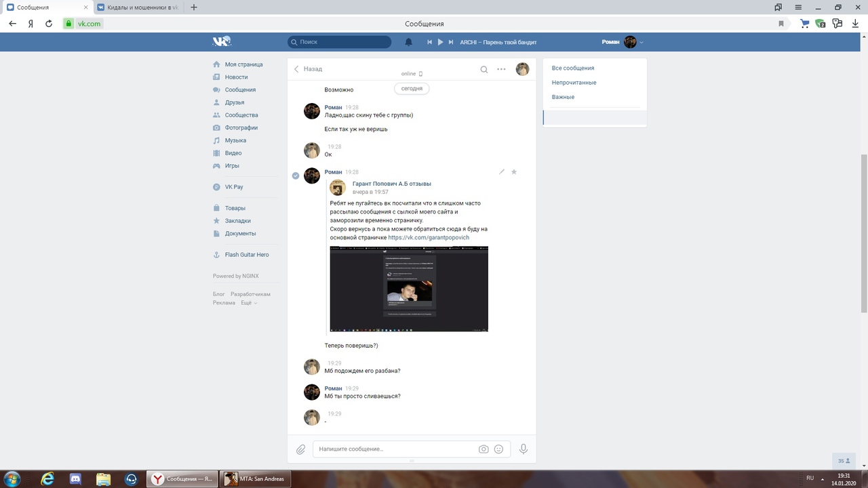Switch to 'Непрочитанные' messages filter

pyautogui.click(x=574, y=83)
